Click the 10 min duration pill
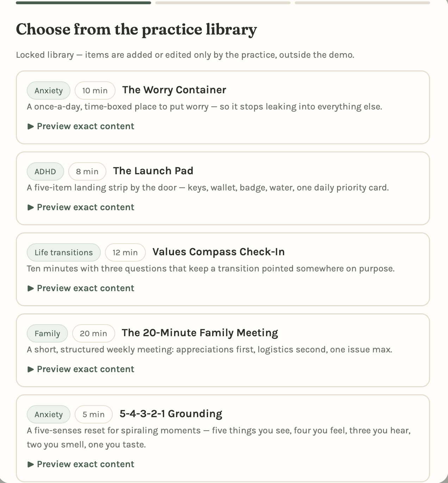This screenshot has width=448, height=483. coord(95,90)
